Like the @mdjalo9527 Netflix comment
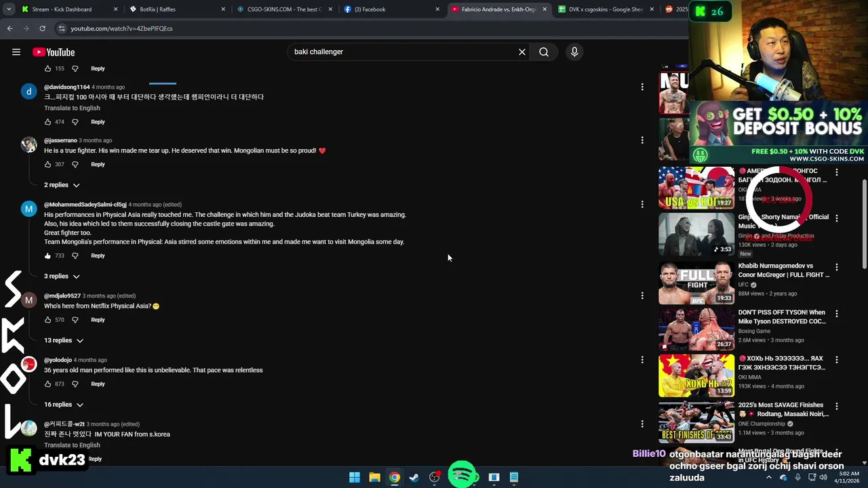Viewport: 868px width, 488px height. point(47,320)
